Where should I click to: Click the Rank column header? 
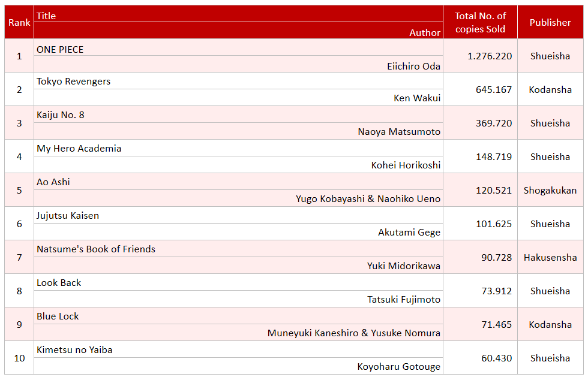[x=19, y=22]
